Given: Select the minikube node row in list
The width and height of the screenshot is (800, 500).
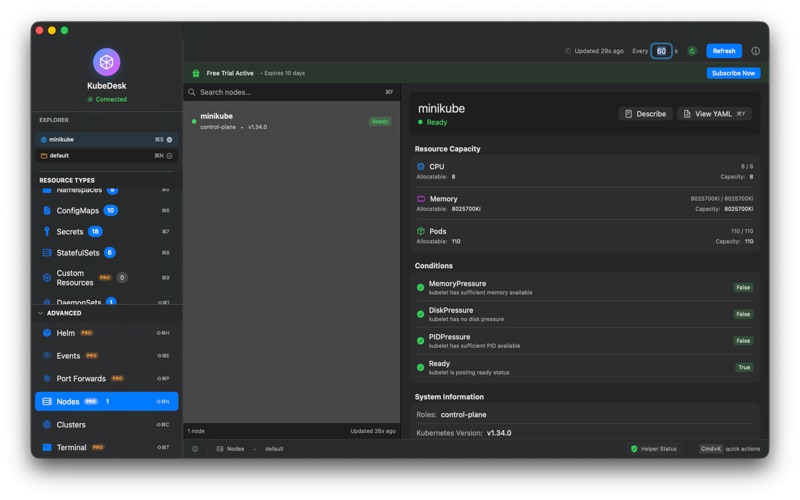Looking at the screenshot, I should 291,121.
